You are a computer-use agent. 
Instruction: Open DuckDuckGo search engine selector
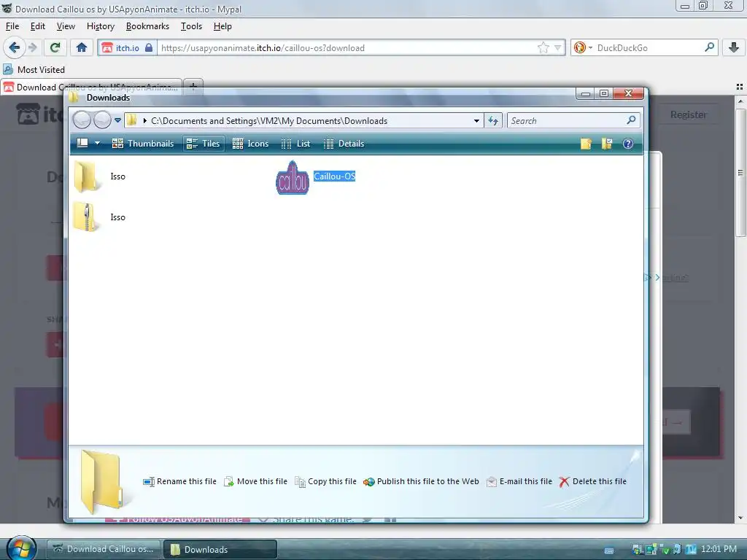coord(583,47)
